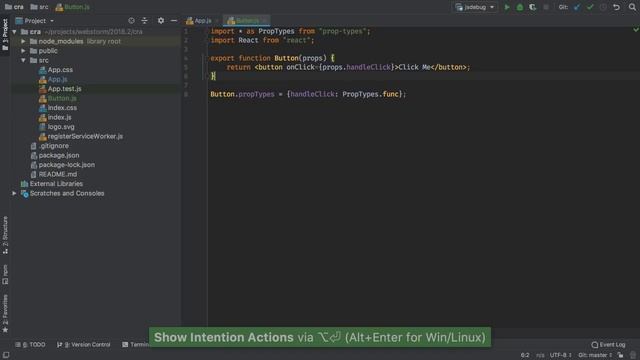Click the 6:2 cursor position indicator
The width and height of the screenshot is (640, 360).
pyautogui.click(x=525, y=355)
